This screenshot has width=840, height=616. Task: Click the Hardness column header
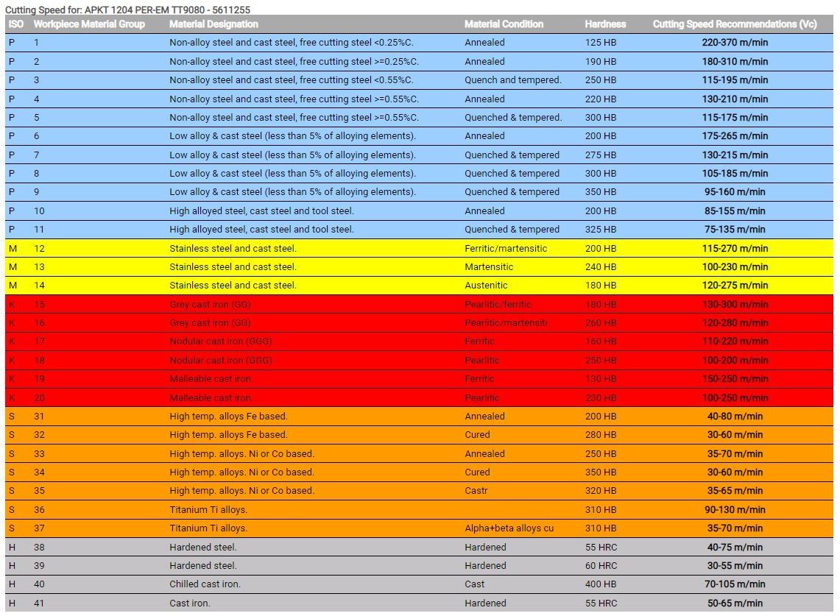point(605,24)
